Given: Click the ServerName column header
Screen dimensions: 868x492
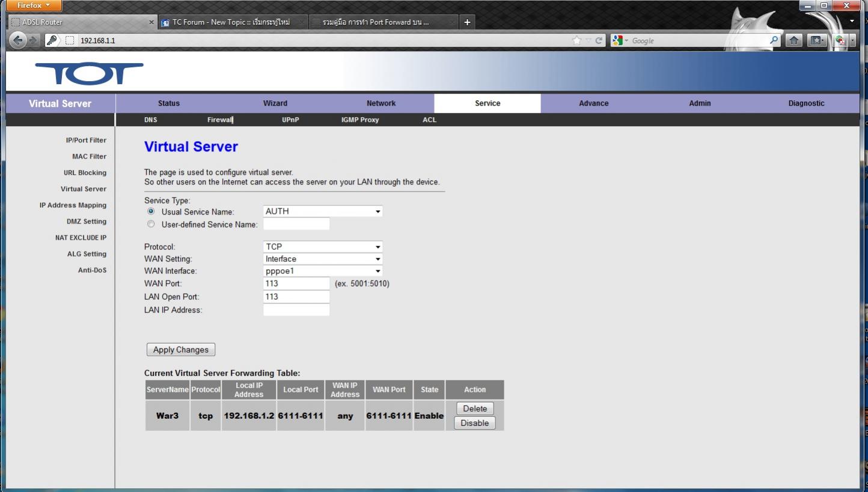Looking at the screenshot, I should (167, 390).
